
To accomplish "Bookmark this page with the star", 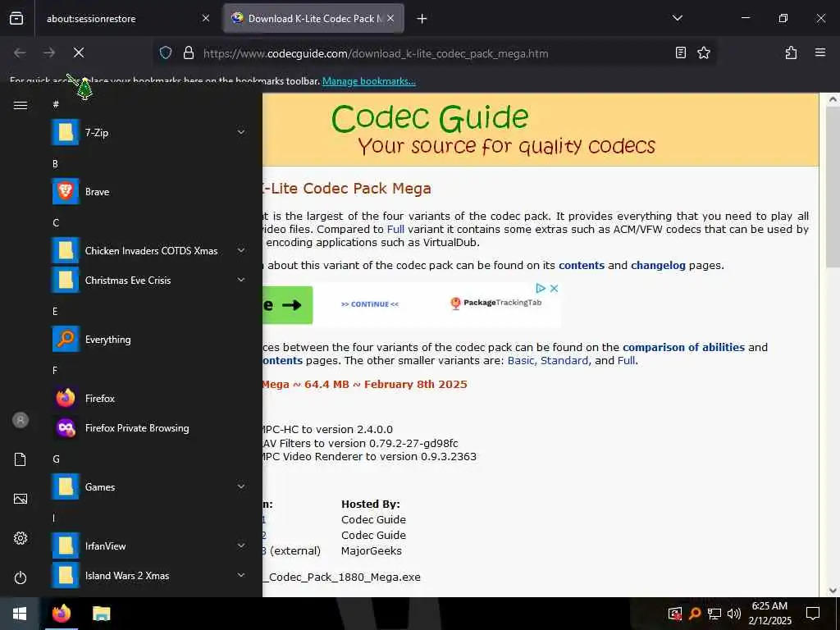I will (703, 52).
